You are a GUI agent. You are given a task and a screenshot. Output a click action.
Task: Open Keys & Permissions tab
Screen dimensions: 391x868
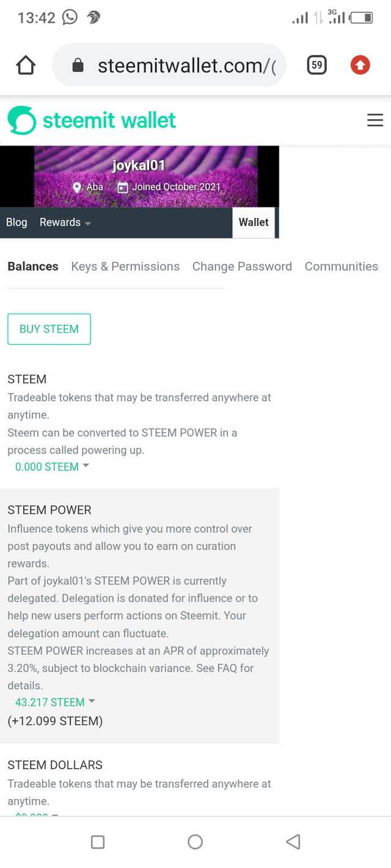pyautogui.click(x=125, y=266)
